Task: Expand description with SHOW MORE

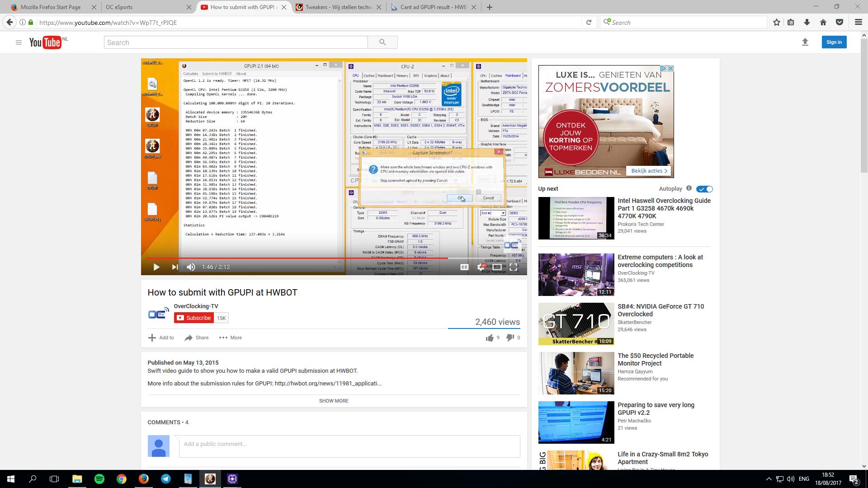Action: (x=334, y=401)
